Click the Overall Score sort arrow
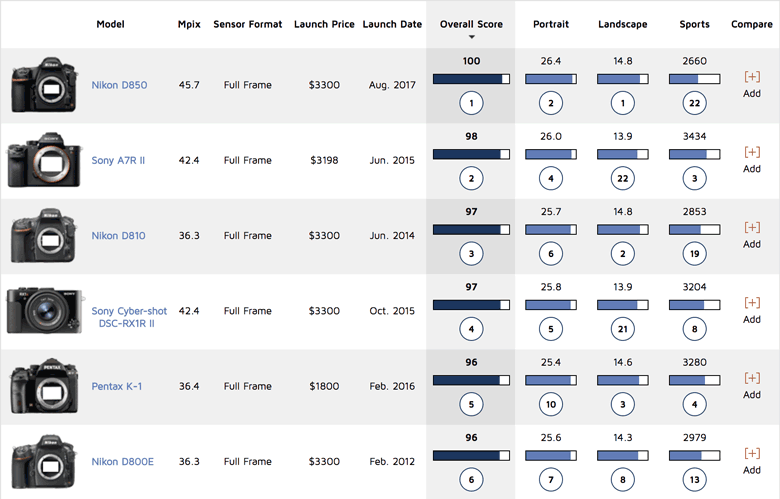This screenshot has width=780, height=499. [471, 37]
